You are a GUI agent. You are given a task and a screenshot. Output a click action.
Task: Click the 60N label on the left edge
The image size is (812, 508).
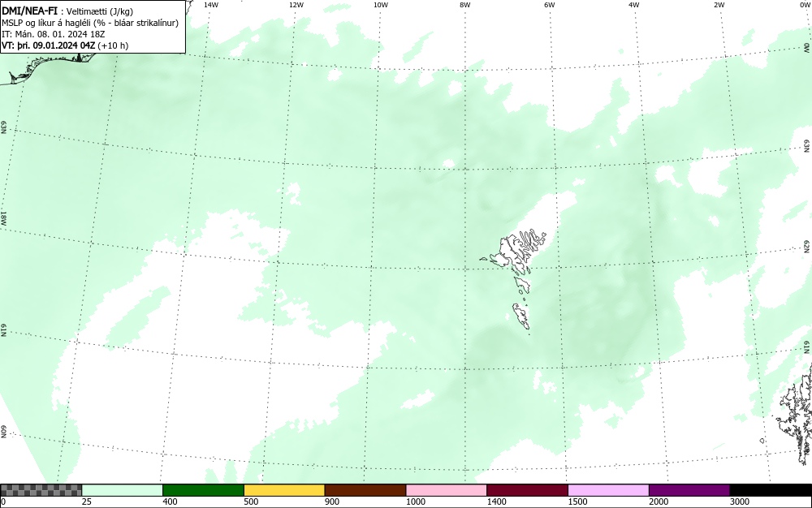click(x=3, y=432)
